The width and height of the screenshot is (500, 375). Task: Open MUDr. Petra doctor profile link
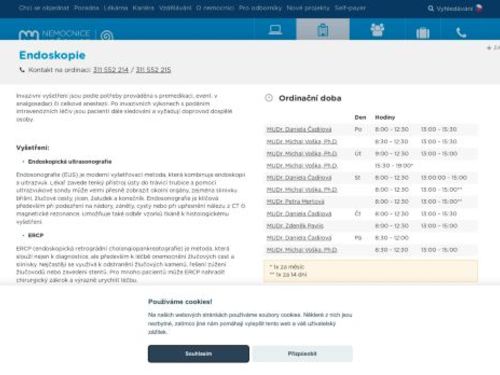[295, 202]
